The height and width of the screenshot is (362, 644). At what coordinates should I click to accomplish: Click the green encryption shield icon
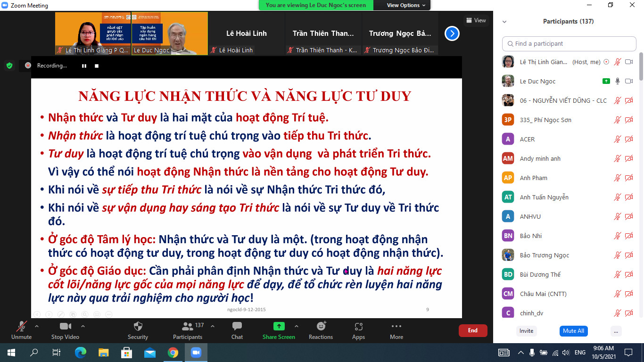point(9,66)
